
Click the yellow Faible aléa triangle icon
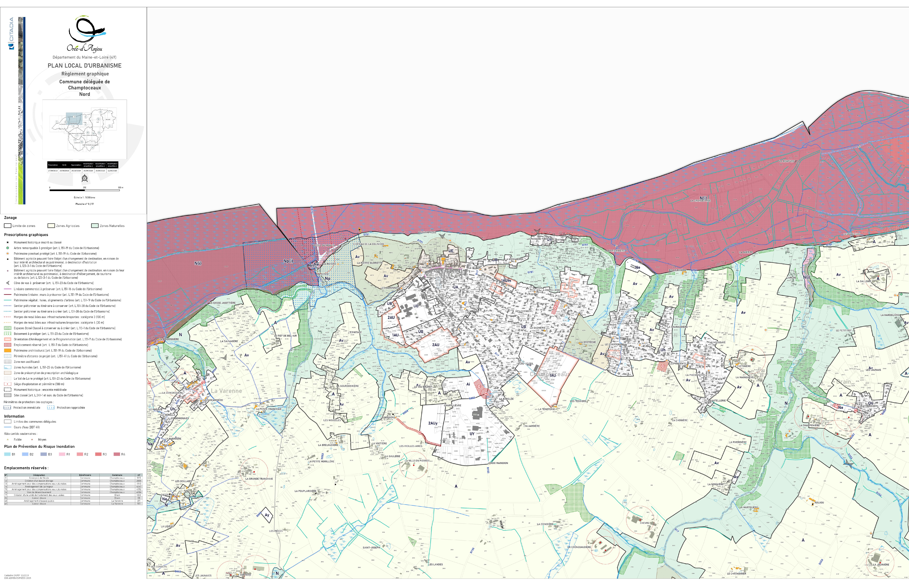[x=8, y=439]
